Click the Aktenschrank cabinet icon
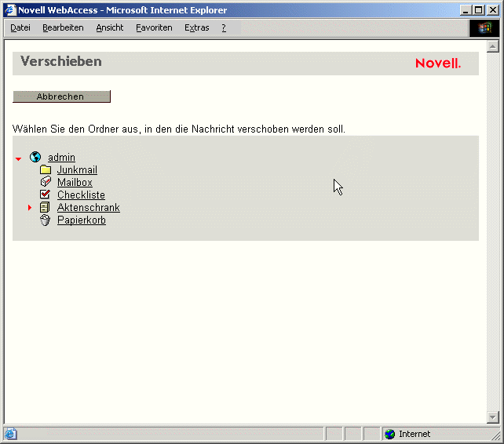Screen dimensions: 504x444 pyautogui.click(x=45, y=207)
